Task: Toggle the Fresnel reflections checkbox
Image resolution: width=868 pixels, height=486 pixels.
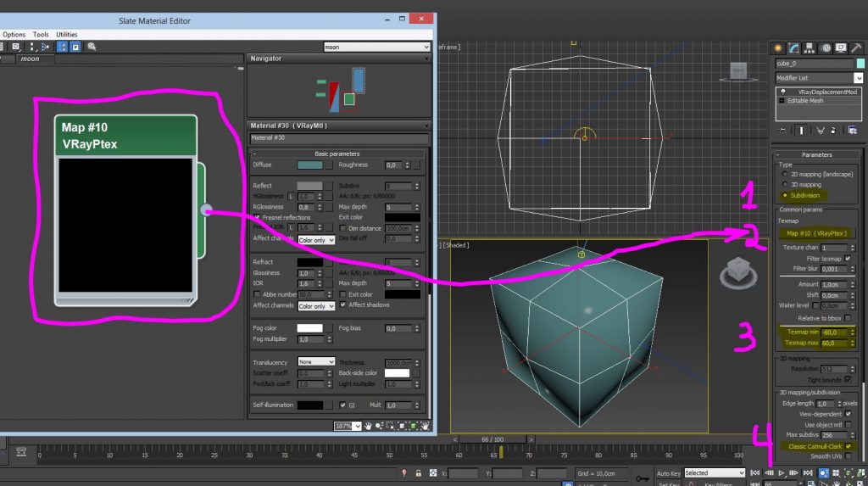Action: click(256, 218)
